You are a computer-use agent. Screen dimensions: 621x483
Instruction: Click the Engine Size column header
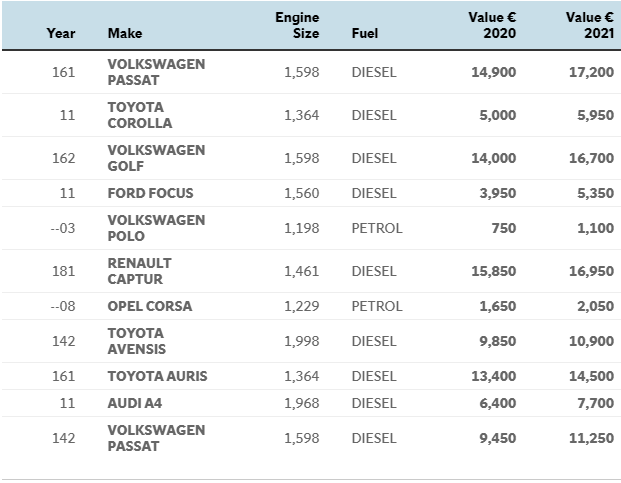click(297, 26)
